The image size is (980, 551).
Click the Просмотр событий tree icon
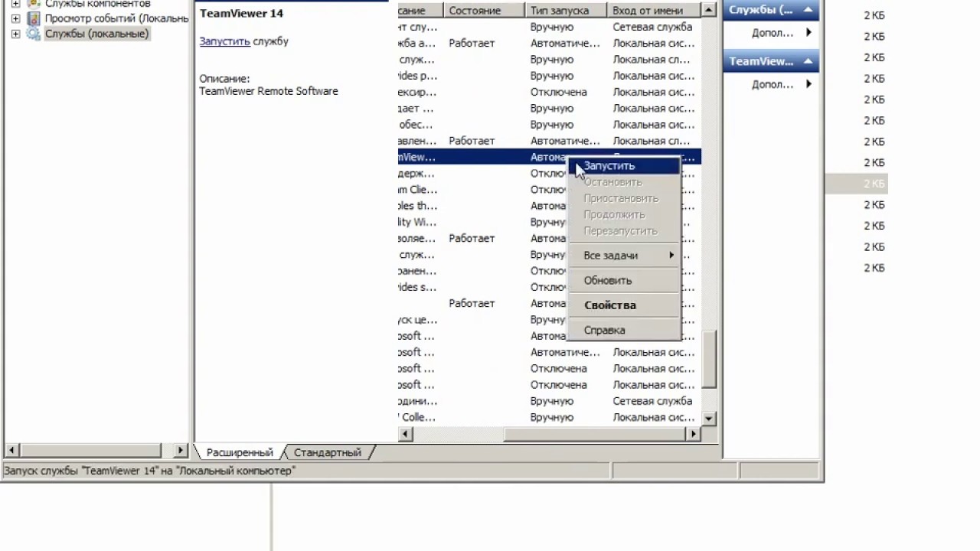pos(34,18)
